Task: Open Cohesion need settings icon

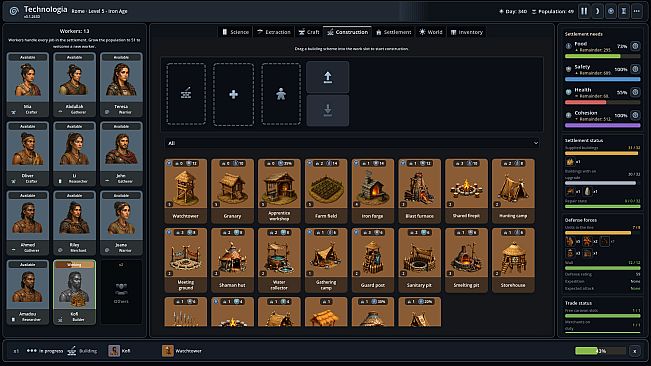Action: click(635, 115)
